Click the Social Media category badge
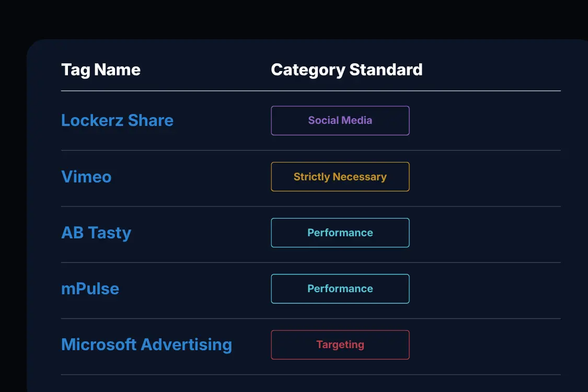The width and height of the screenshot is (588, 392). 340,120
